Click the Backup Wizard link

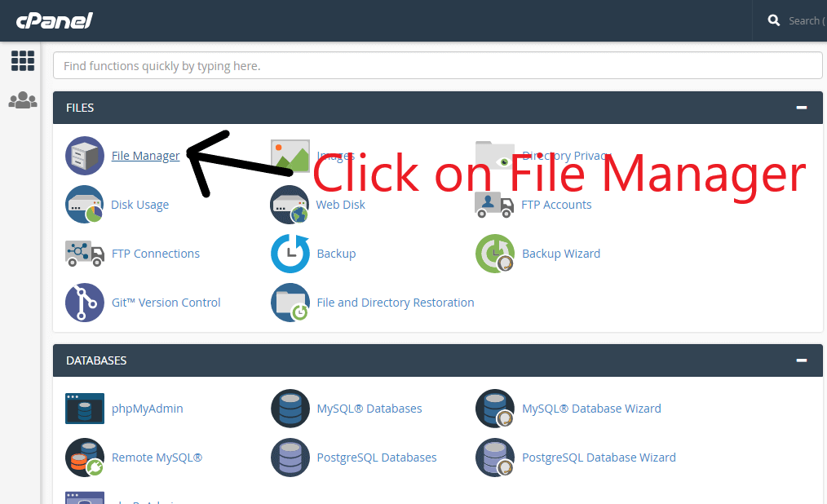[x=561, y=254]
